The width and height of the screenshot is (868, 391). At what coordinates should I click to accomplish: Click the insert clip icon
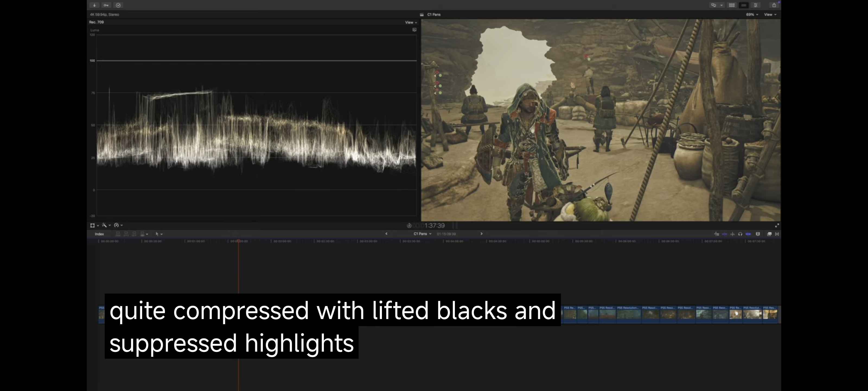(x=126, y=234)
